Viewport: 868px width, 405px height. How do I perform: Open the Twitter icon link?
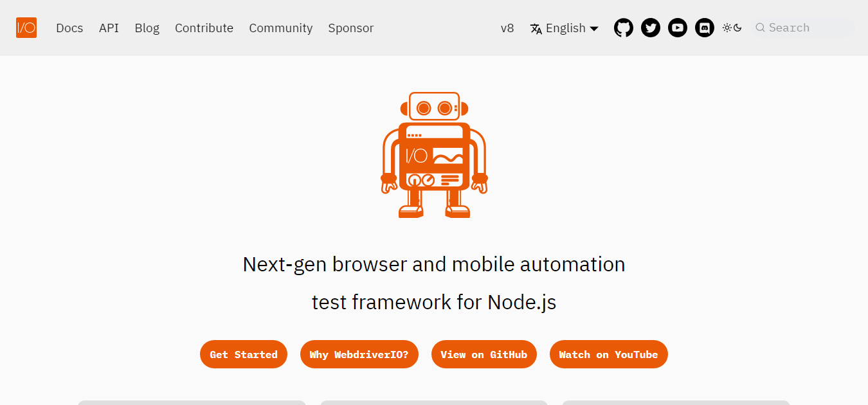click(x=651, y=28)
